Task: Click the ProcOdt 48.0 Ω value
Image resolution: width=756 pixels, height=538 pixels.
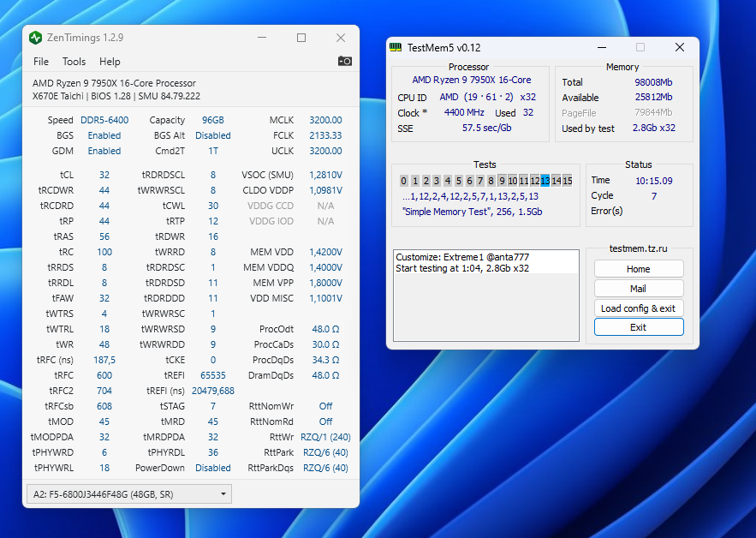Action: [325, 329]
